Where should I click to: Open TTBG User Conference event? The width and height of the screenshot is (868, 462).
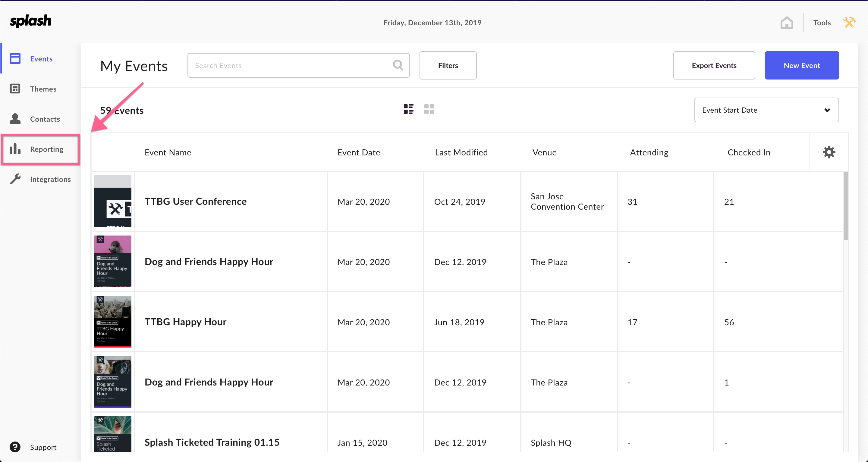195,201
